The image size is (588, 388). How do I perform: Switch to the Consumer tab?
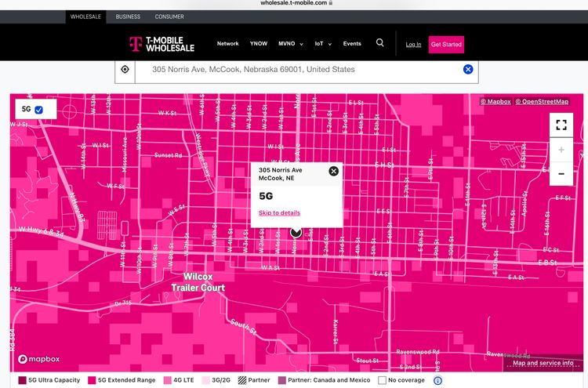coord(169,17)
